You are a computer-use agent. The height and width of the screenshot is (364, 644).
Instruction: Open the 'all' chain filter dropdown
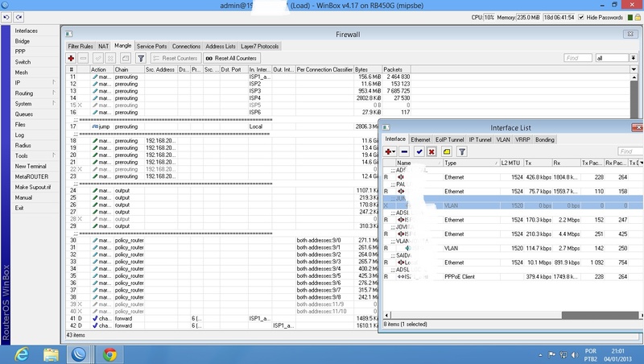(634, 58)
